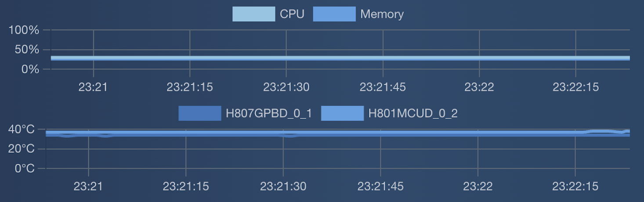This screenshot has height=202, width=644.
Task: Click the 20°C y-axis label
Action: pyautogui.click(x=22, y=149)
